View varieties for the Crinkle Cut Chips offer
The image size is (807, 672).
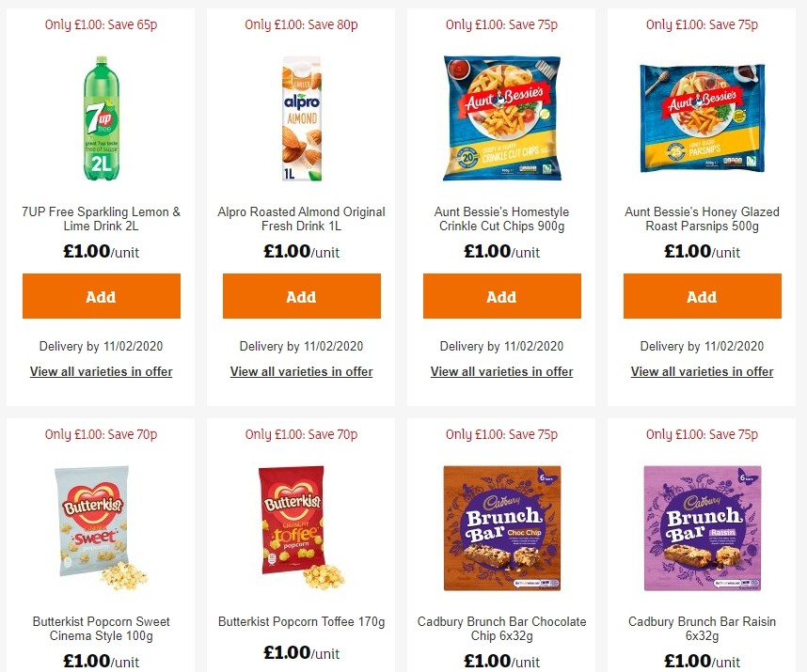click(501, 371)
